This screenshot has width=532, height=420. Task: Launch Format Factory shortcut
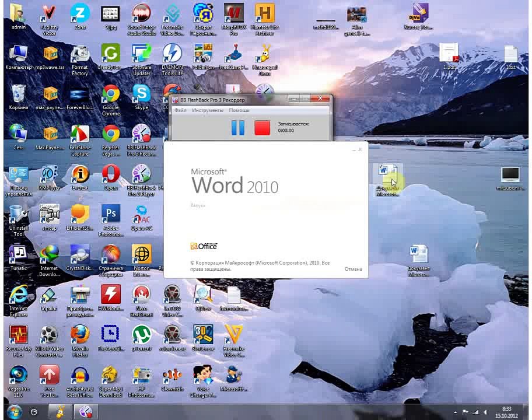[80, 60]
